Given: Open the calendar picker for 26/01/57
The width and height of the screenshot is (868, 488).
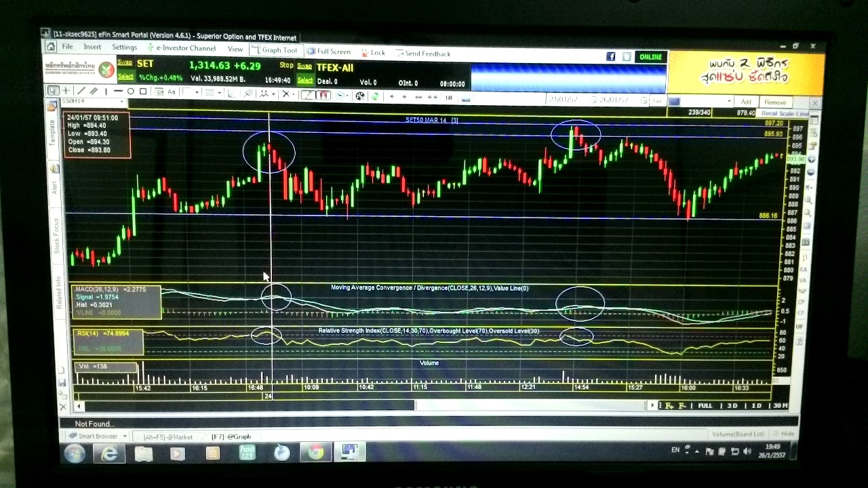Looking at the screenshot, I should 643,101.
